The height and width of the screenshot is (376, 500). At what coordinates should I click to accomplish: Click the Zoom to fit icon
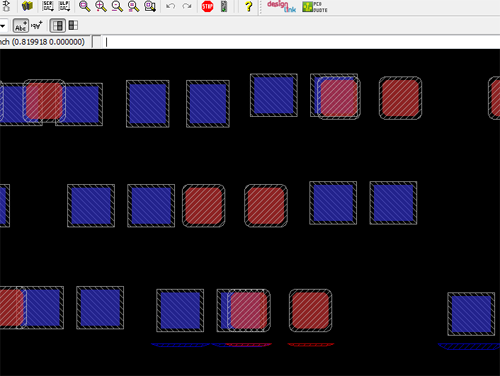[85, 6]
